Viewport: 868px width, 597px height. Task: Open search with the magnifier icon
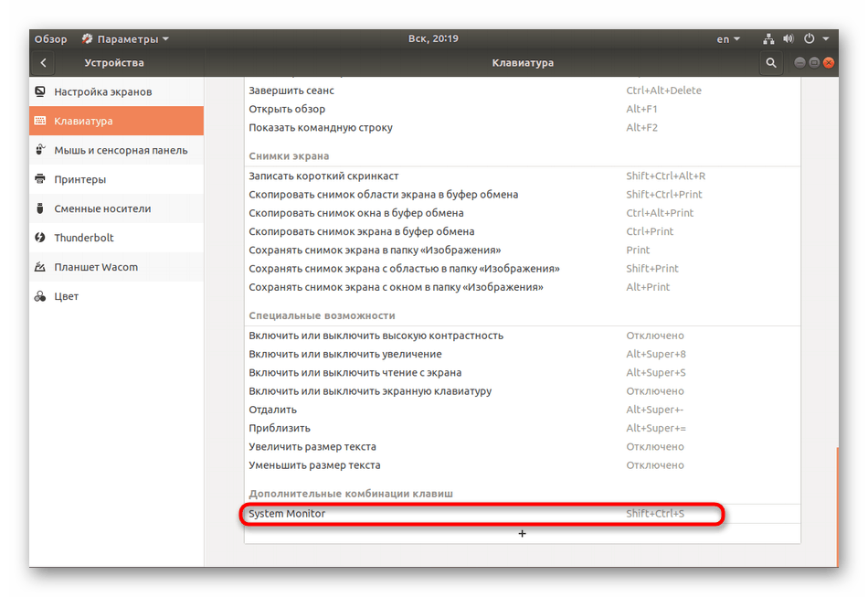(x=770, y=62)
